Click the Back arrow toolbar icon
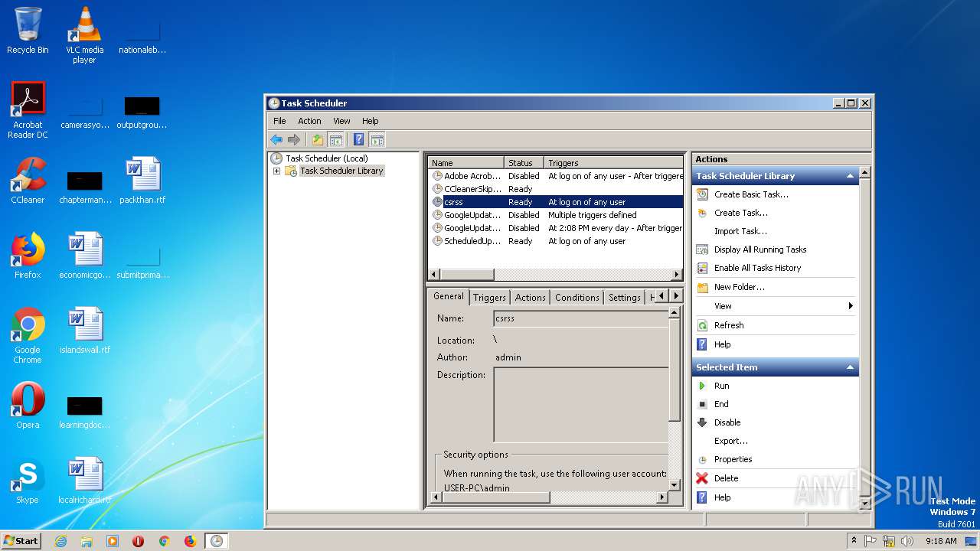Viewport: 980px width, 551px height. click(x=276, y=139)
